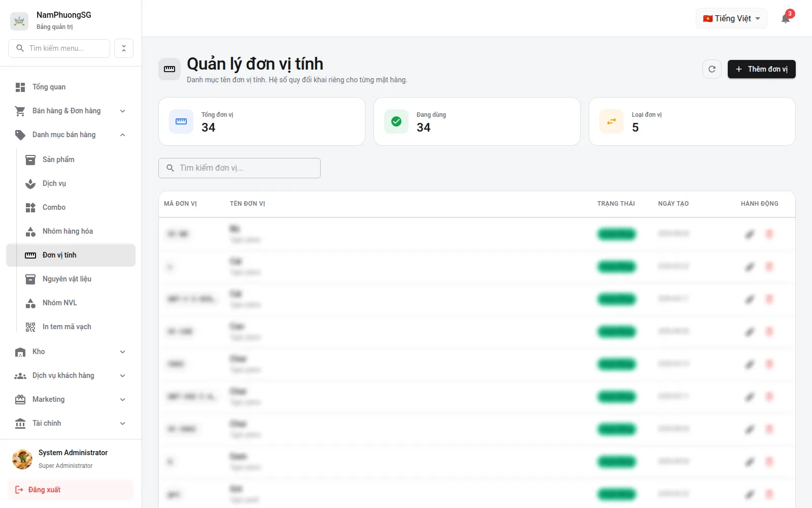Screen dimensions: 812x508
Task: Collapse the Danh mục bán hàng menu
Action: click(71, 135)
